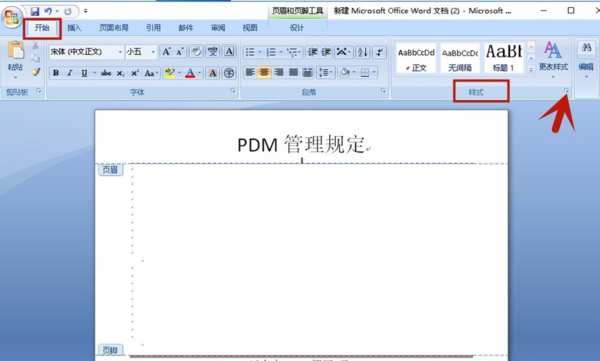
Task: Click the subscript x₂ icon
Action: coord(121,73)
